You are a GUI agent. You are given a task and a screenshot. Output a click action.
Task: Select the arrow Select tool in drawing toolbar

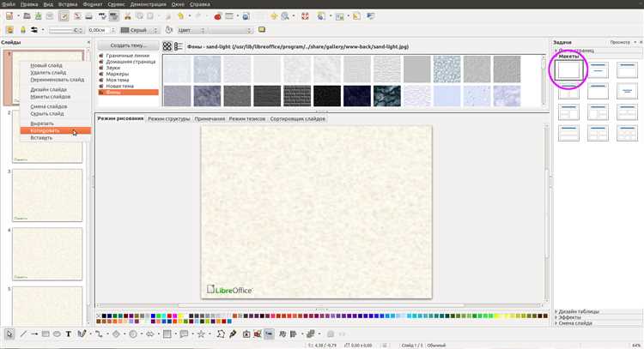pos(9,334)
